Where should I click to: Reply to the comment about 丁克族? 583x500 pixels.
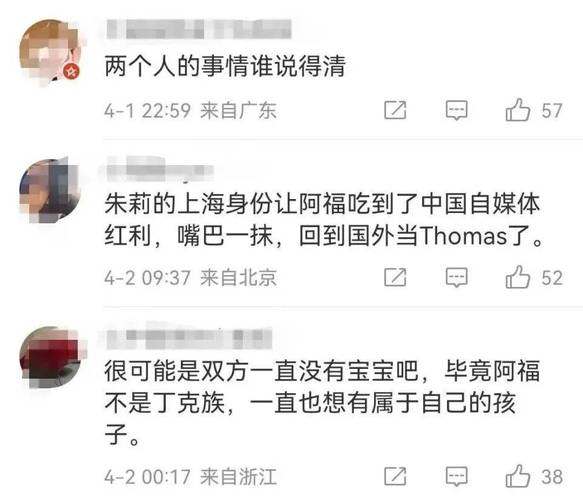click(x=457, y=477)
